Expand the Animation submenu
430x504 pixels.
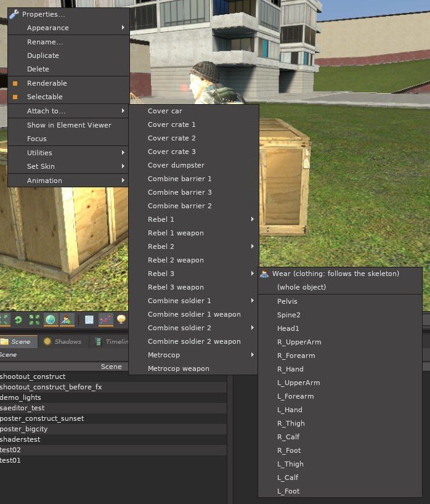[68, 181]
